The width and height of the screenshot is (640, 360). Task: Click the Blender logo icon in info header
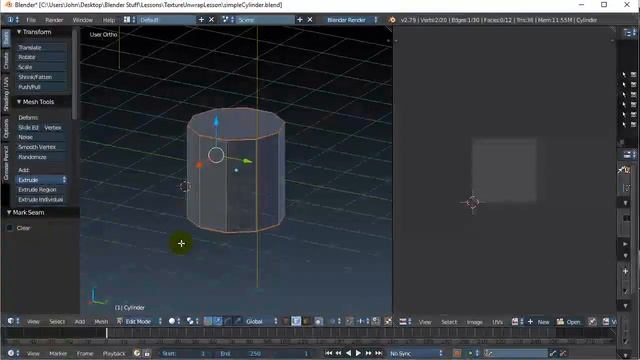[x=392, y=20]
